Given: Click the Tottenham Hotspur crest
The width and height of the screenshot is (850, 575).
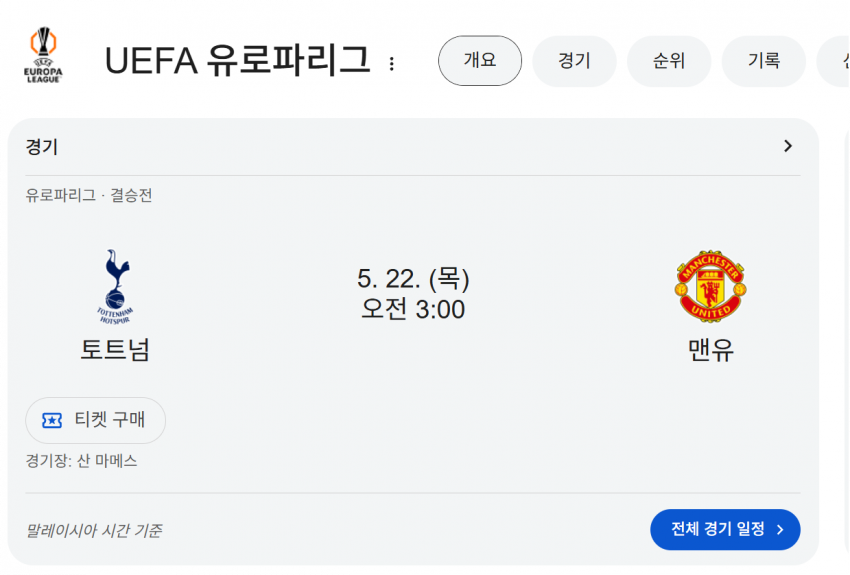Looking at the screenshot, I should (x=115, y=287).
